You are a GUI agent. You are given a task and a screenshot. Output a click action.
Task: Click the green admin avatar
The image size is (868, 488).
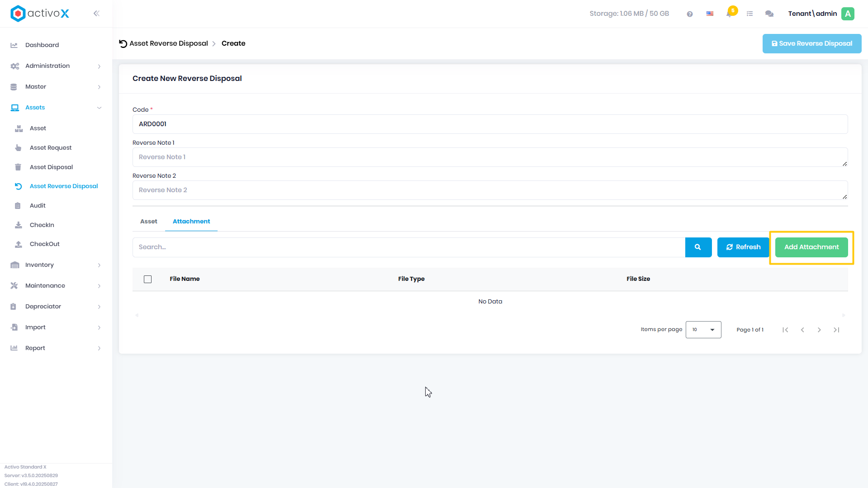point(848,14)
